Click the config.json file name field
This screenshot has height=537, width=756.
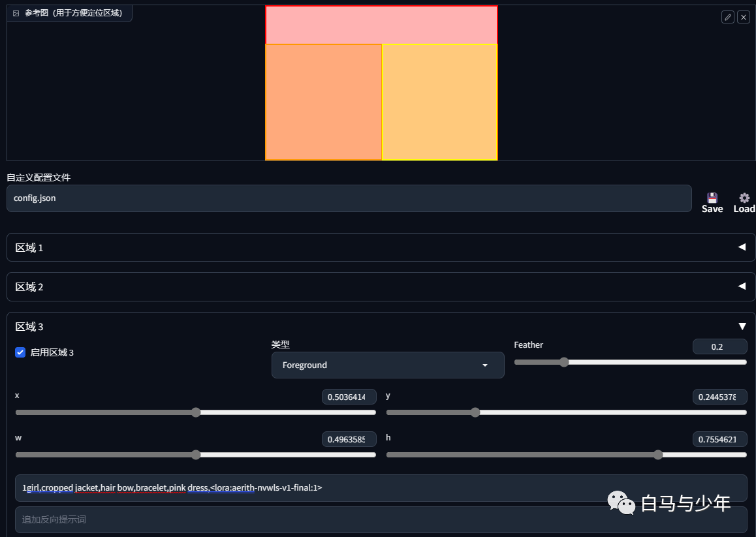[x=349, y=198]
